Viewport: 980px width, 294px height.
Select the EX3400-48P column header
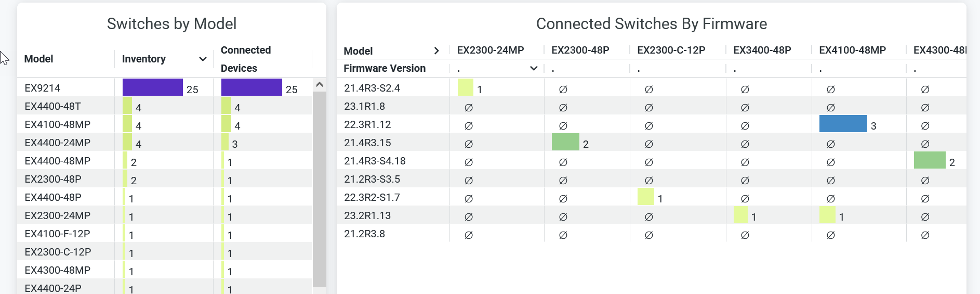click(762, 50)
